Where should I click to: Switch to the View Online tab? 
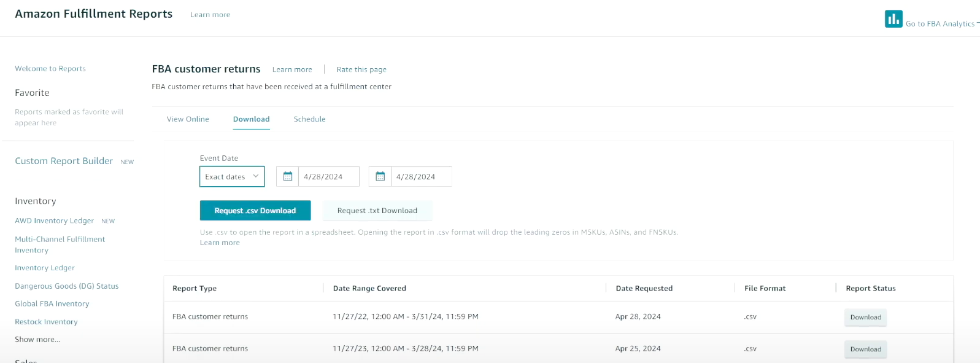(x=188, y=119)
